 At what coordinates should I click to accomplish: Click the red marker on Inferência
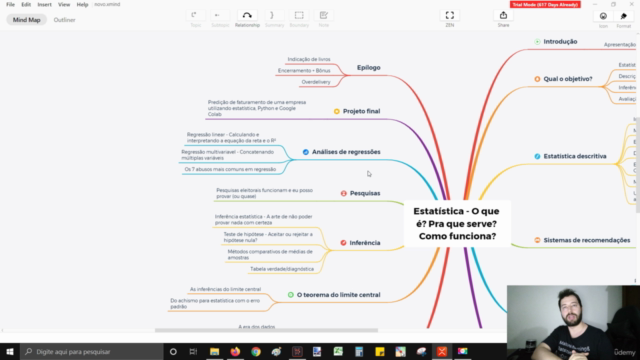[343, 243]
